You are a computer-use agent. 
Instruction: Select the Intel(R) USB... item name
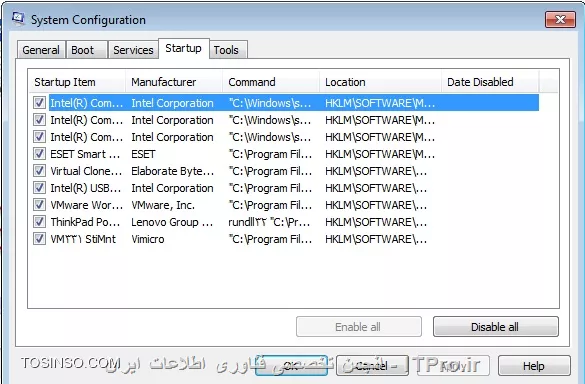pyautogui.click(x=86, y=188)
